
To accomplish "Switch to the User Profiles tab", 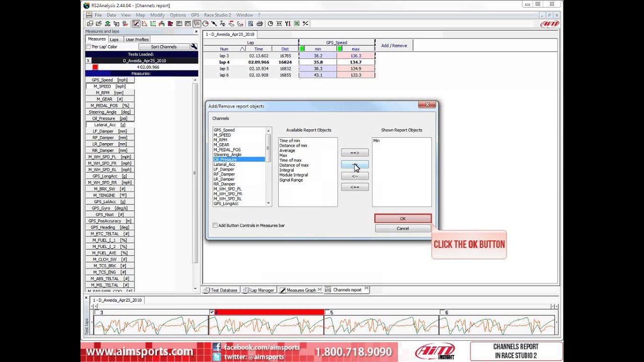I will [137, 39].
